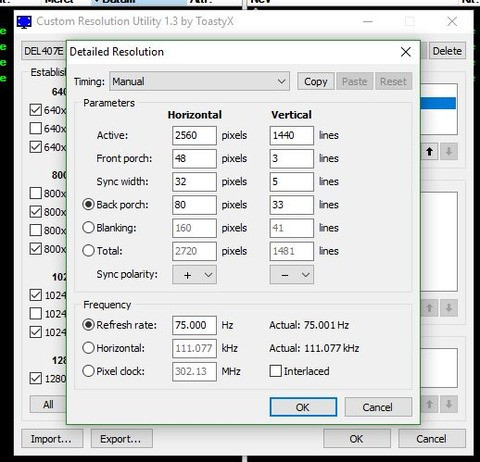This screenshot has width=480, height=462.
Task: Click the Paste button
Action: (354, 81)
